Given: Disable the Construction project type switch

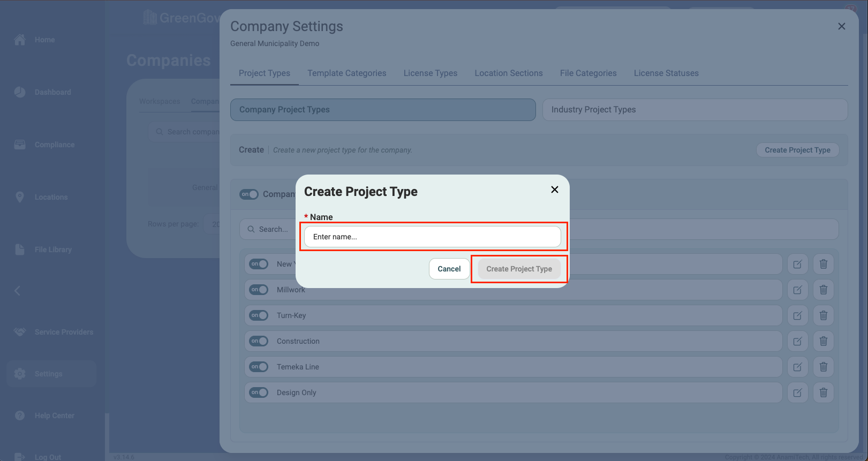Looking at the screenshot, I should coord(259,341).
